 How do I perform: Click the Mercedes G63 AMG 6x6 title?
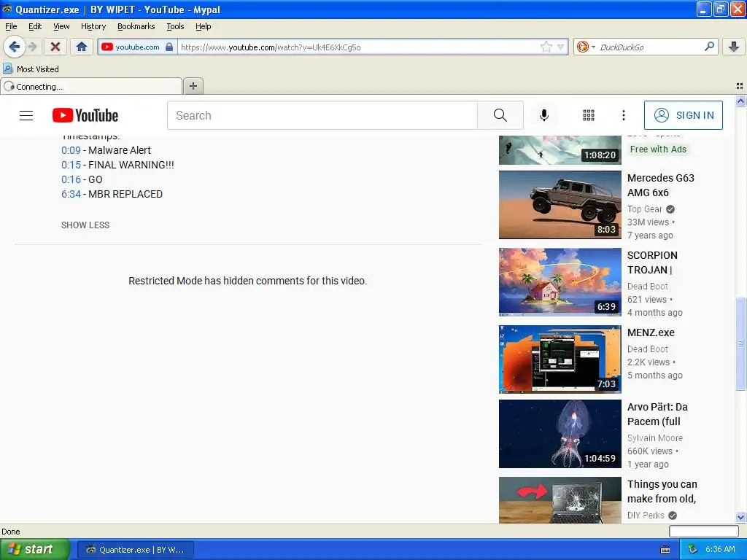660,185
